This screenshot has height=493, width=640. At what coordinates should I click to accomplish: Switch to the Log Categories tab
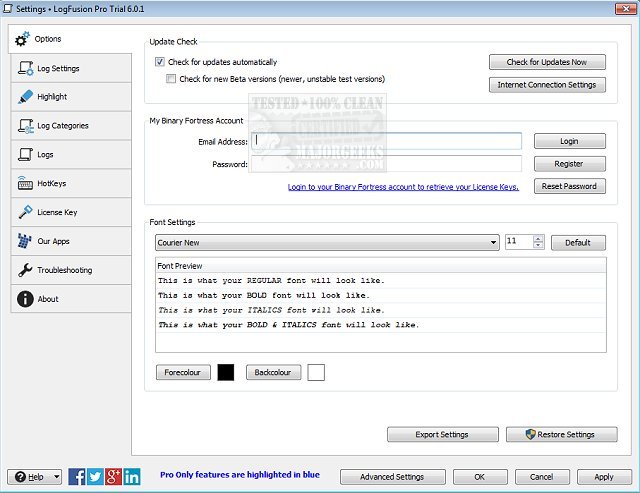(71, 126)
